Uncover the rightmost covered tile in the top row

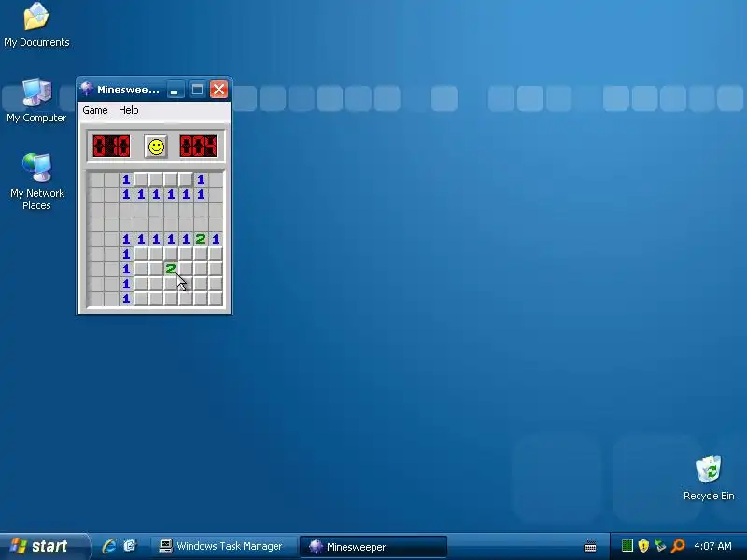coord(186,179)
